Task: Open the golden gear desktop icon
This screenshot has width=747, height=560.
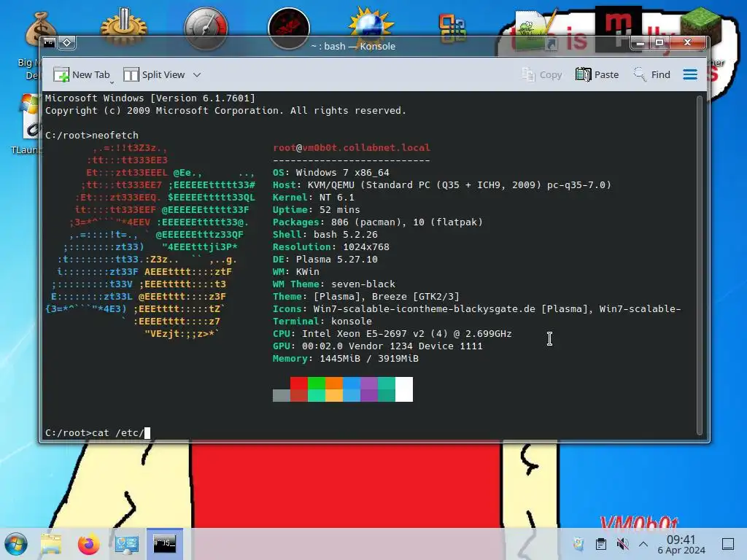Action: click(x=123, y=28)
